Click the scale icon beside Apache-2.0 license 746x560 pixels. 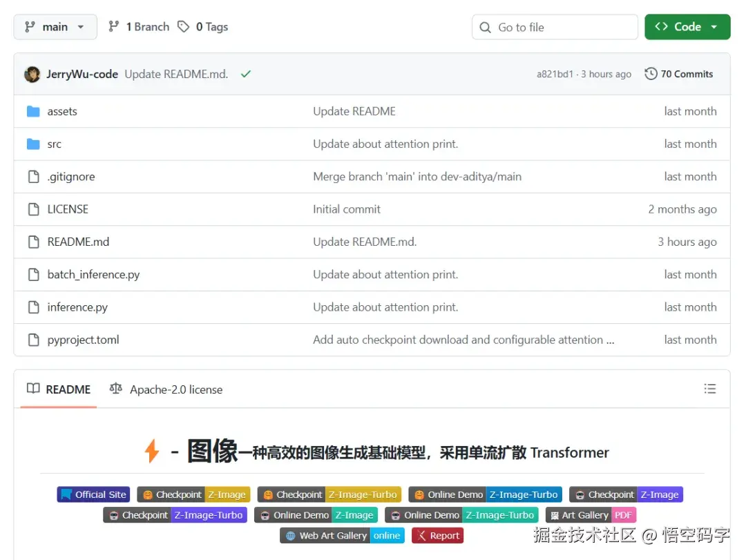tap(115, 389)
